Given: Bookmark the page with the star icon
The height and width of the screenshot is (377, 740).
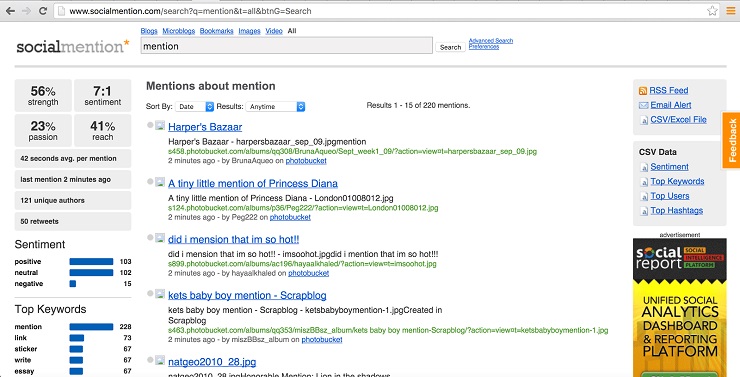Looking at the screenshot, I should [x=712, y=11].
